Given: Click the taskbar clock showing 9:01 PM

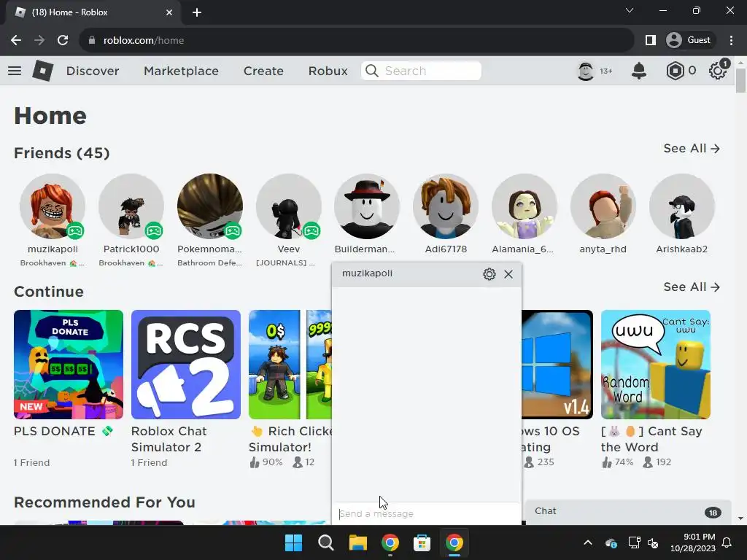Looking at the screenshot, I should click(693, 542).
